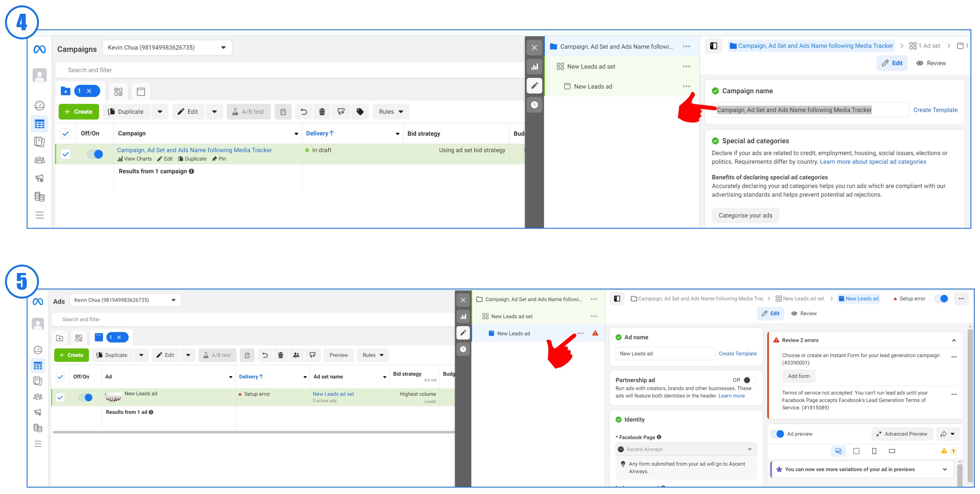The height and width of the screenshot is (494, 980).
Task: Collapse the Review 2 errors section
Action: click(x=954, y=340)
